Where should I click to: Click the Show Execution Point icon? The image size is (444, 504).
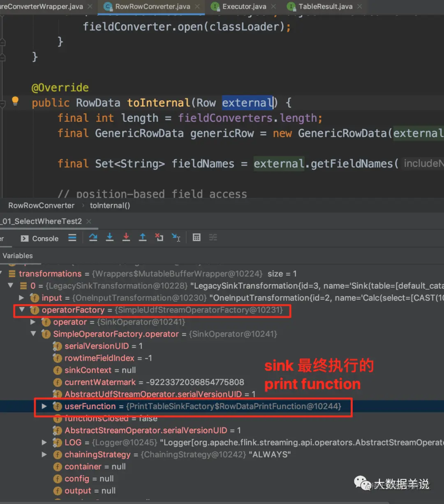coord(72,238)
